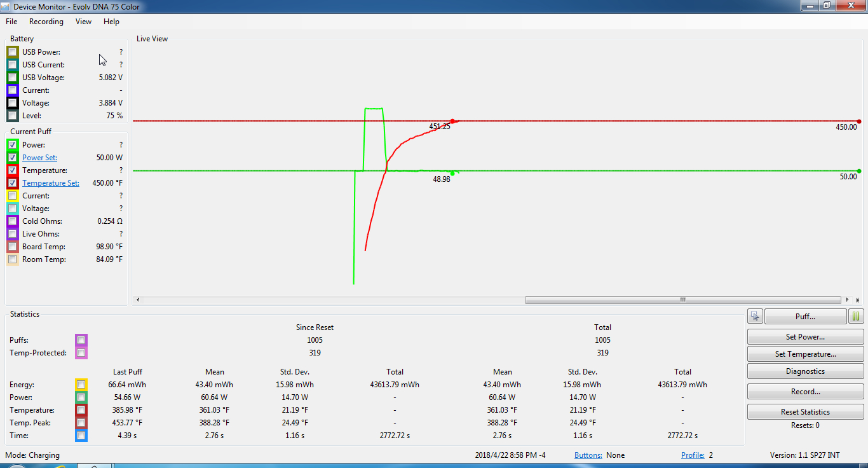Toggle the yellow Energy statistics box

[81, 385]
